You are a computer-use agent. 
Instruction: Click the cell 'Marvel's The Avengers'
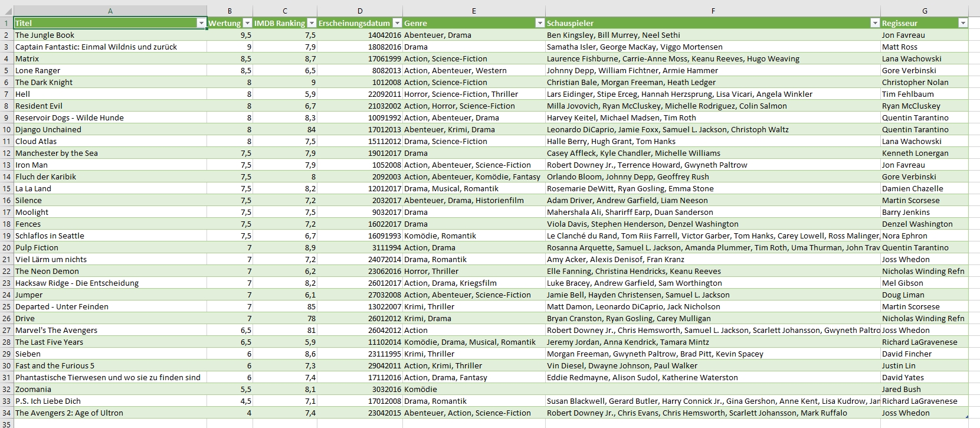click(110, 330)
